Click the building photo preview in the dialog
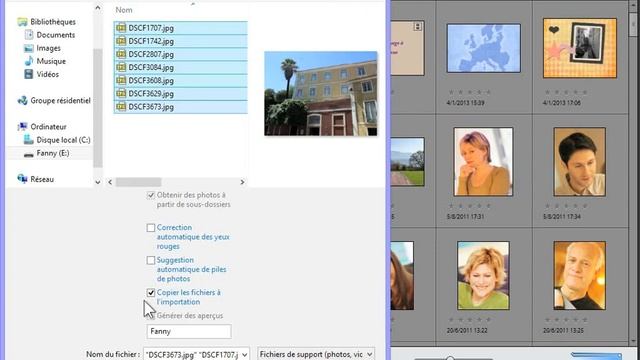The width and height of the screenshot is (640, 360). point(321,93)
